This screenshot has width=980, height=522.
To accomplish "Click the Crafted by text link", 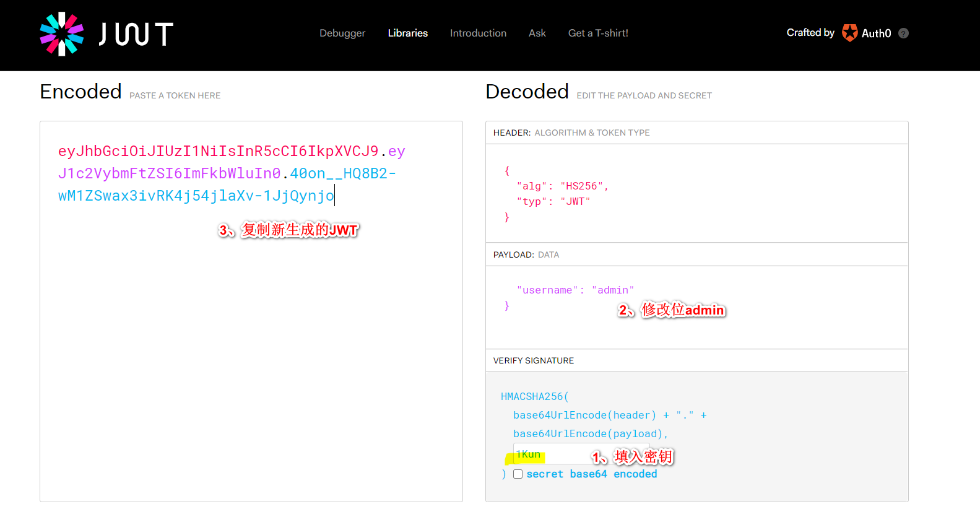I will pyautogui.click(x=810, y=33).
